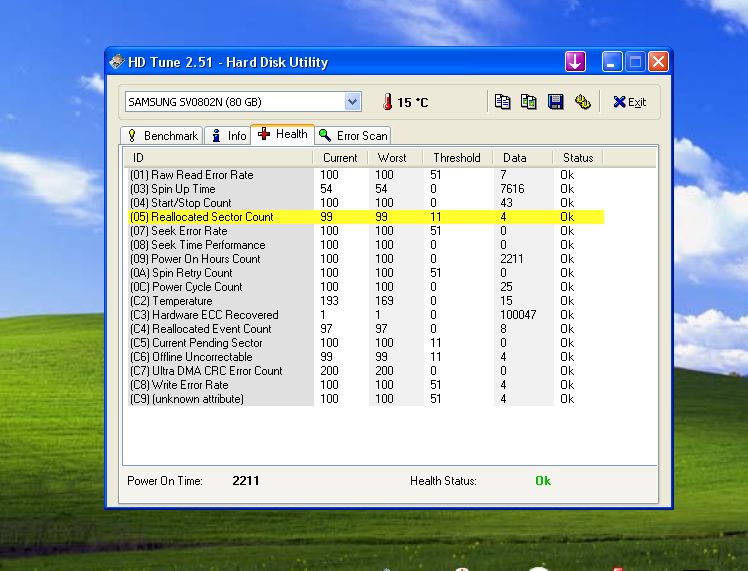Click the Status column header
Image resolution: width=748 pixels, height=571 pixels.
coord(578,158)
